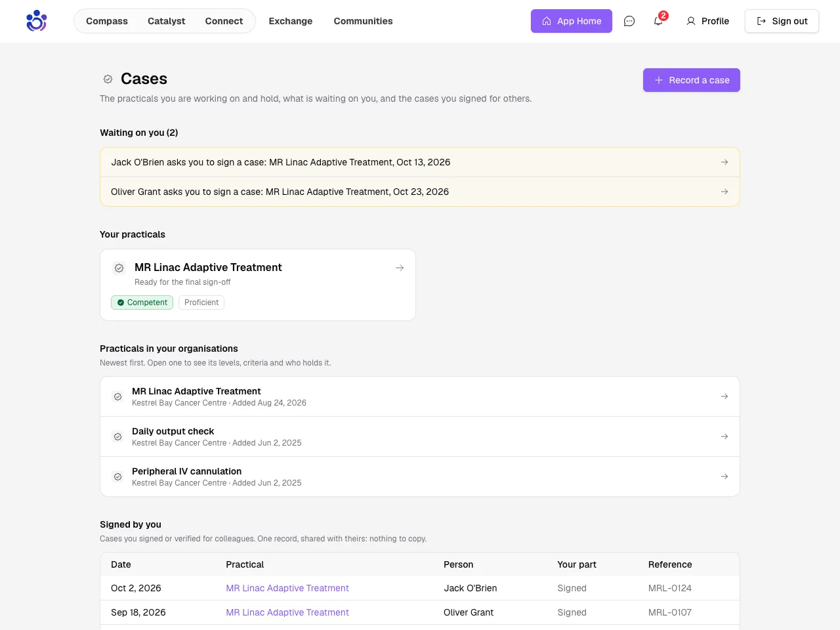Click badge icon next to Cases heading
The width and height of the screenshot is (840, 630).
pos(108,79)
